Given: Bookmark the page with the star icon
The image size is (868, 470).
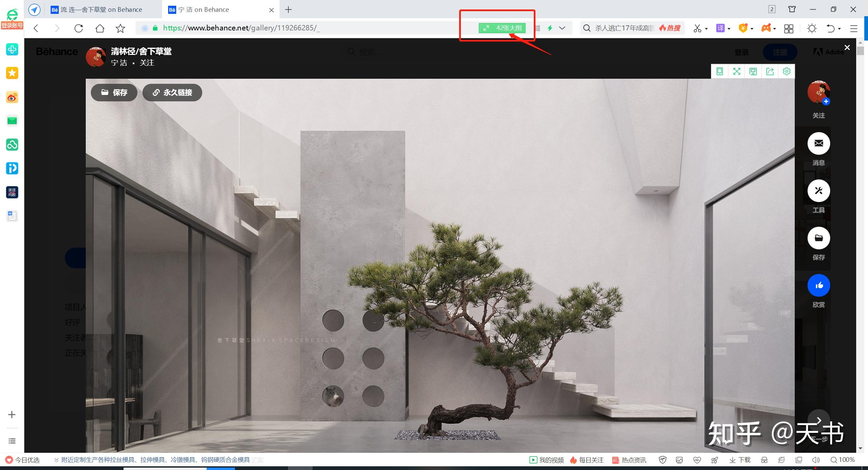Looking at the screenshot, I should [121, 28].
